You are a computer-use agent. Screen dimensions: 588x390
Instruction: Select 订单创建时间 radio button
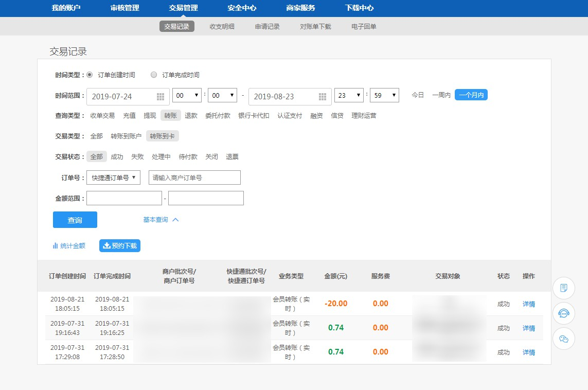(x=90, y=75)
